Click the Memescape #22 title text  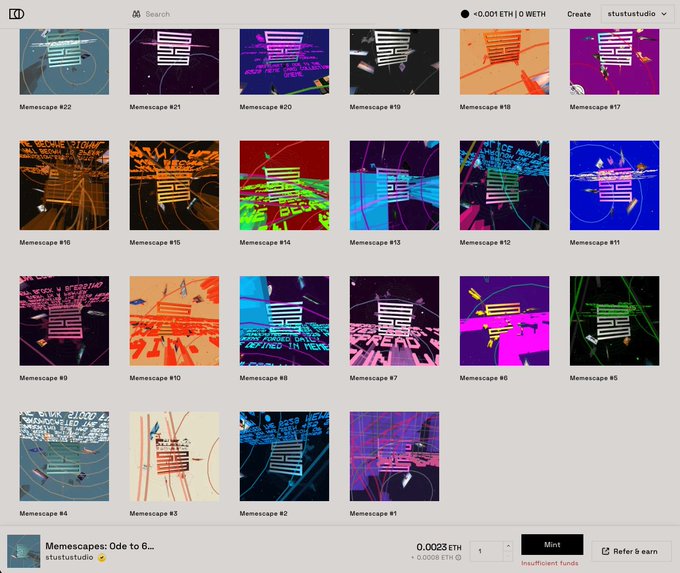pyautogui.click(x=46, y=107)
